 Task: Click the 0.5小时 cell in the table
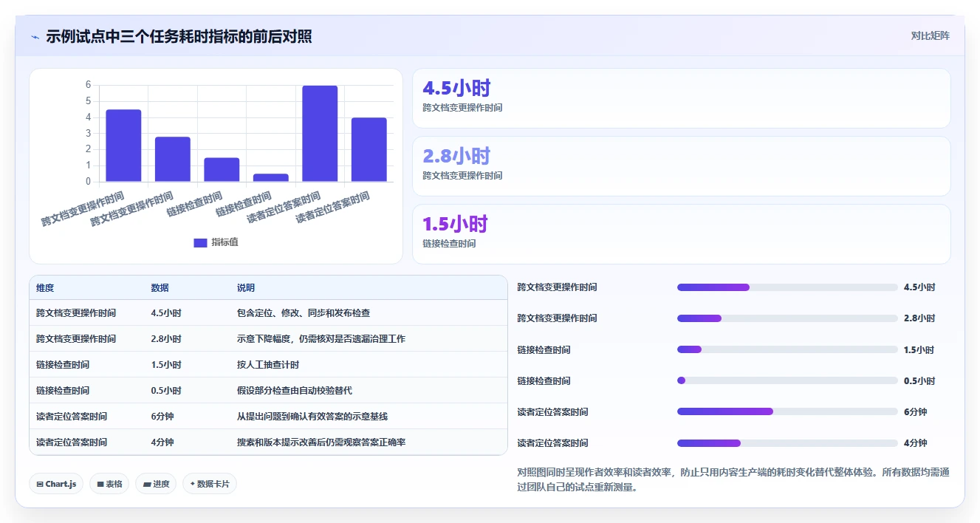point(166,391)
